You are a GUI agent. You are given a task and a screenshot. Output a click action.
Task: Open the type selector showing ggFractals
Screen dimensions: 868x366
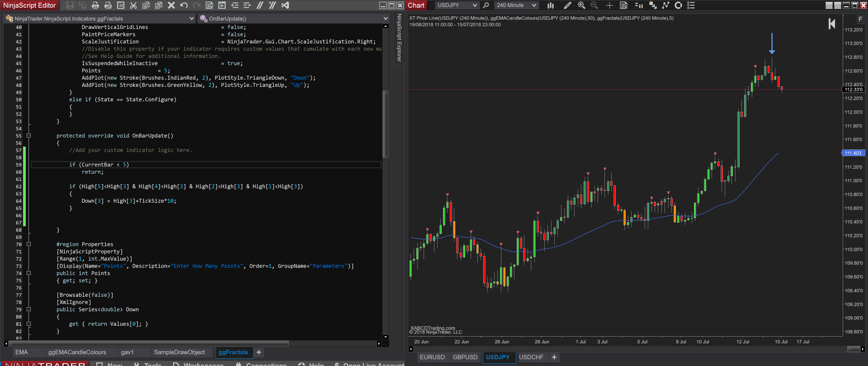(x=100, y=19)
